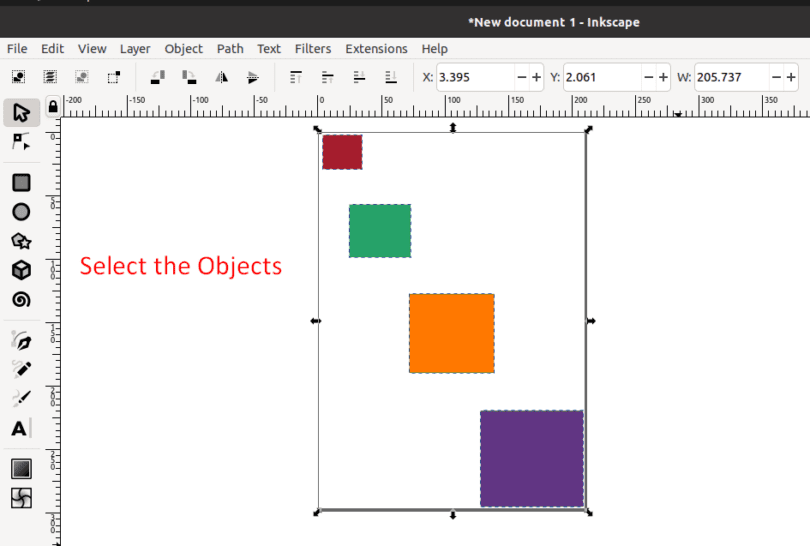Image resolution: width=810 pixels, height=546 pixels.
Task: Open the Filters menu
Action: tap(313, 49)
